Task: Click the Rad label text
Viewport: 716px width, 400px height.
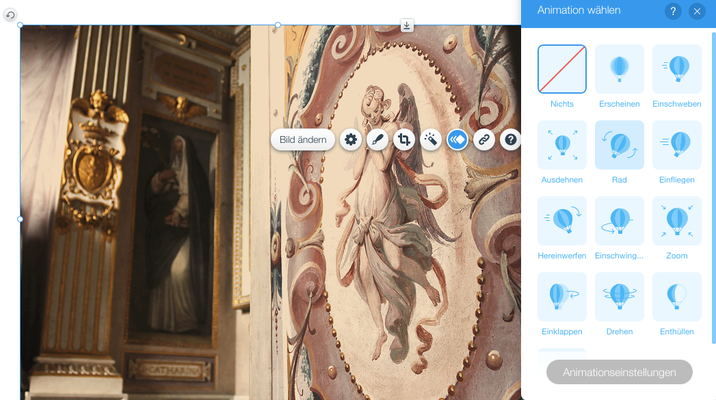Action: tap(619, 180)
